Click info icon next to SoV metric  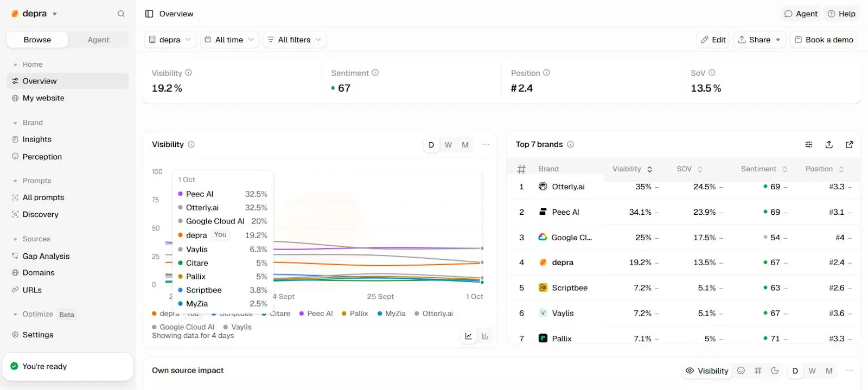point(712,73)
